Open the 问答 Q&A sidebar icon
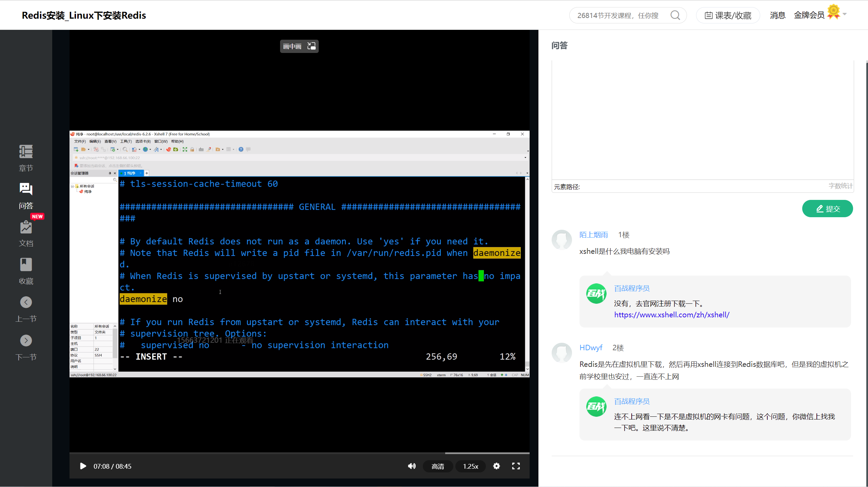The image size is (868, 487). coord(26,189)
